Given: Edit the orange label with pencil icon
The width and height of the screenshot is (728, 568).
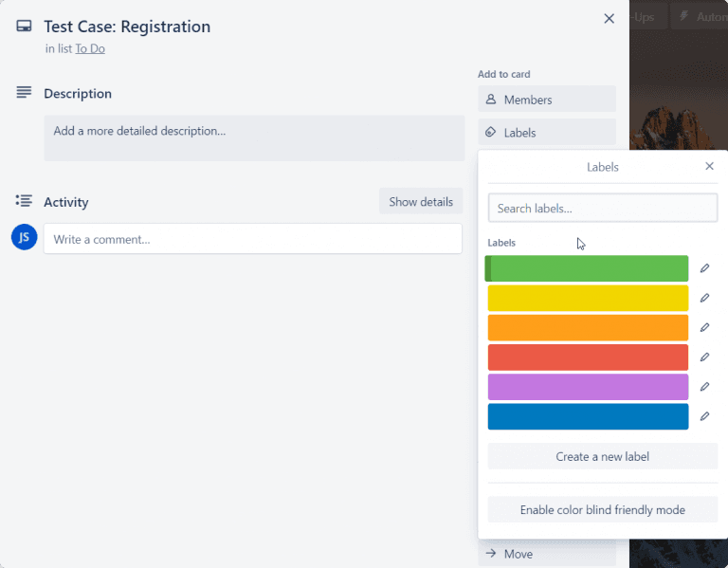Looking at the screenshot, I should click(x=704, y=327).
